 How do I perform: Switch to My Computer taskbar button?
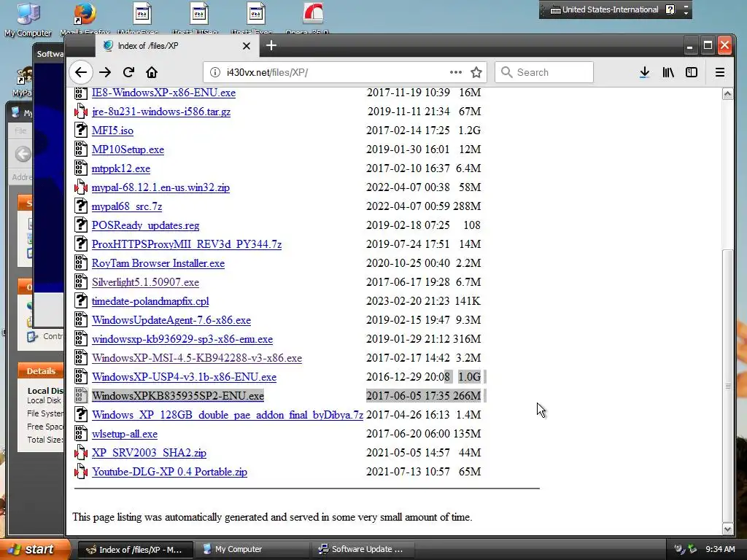(252, 549)
